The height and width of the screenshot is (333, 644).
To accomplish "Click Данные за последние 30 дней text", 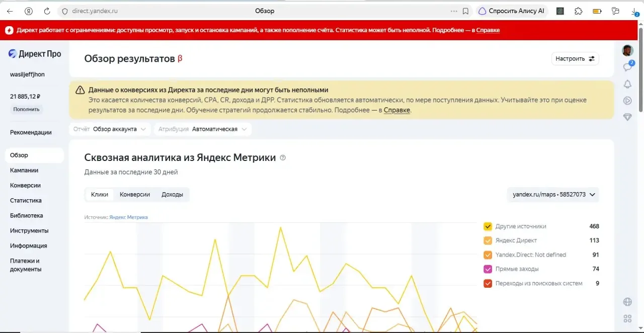I will (131, 172).
